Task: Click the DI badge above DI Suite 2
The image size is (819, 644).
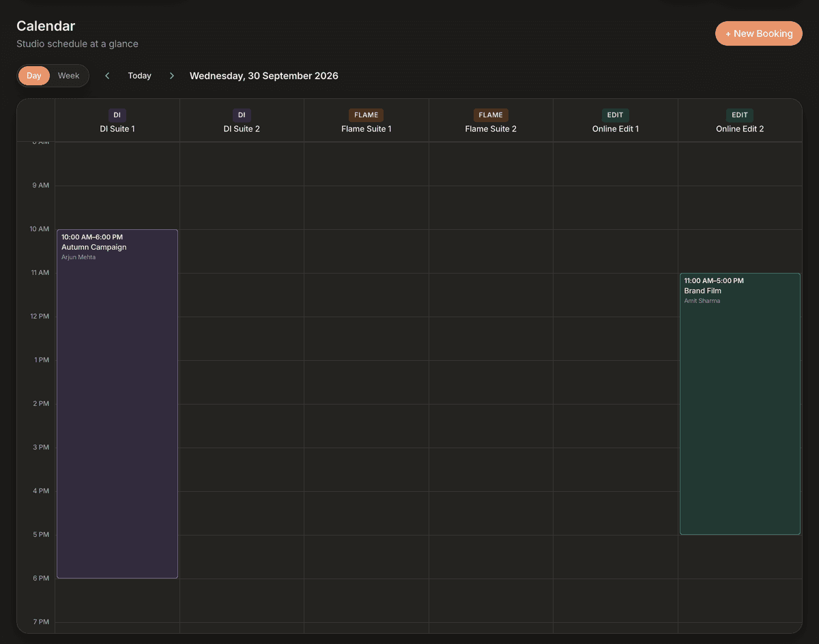Action: (x=242, y=115)
